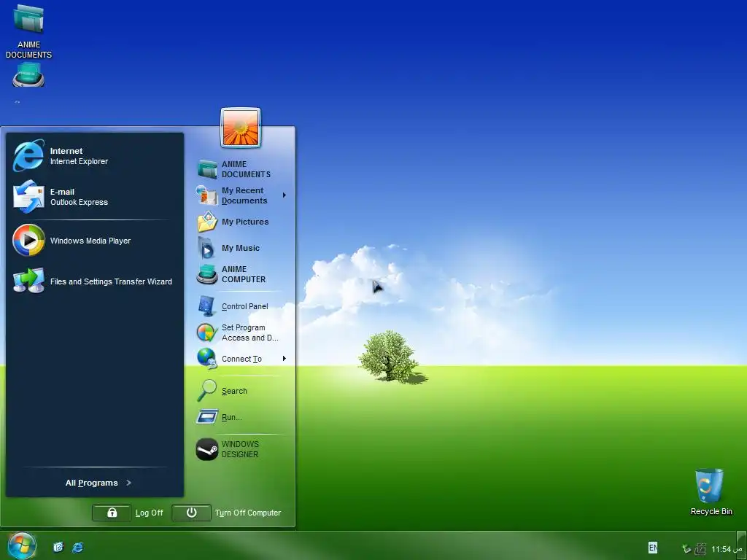The image size is (747, 560).
Task: Click the Log Off text label
Action: [149, 513]
